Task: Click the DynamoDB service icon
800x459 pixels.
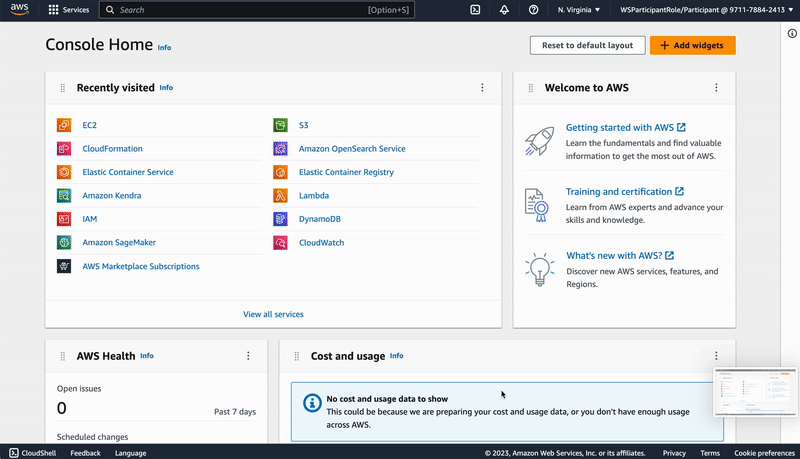Action: pos(280,219)
